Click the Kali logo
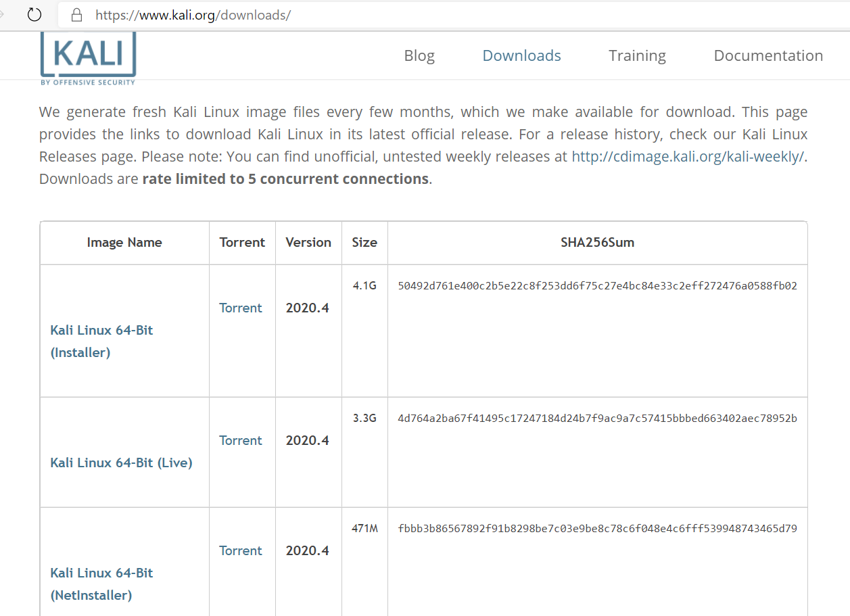This screenshot has width=850, height=616. coord(88,59)
